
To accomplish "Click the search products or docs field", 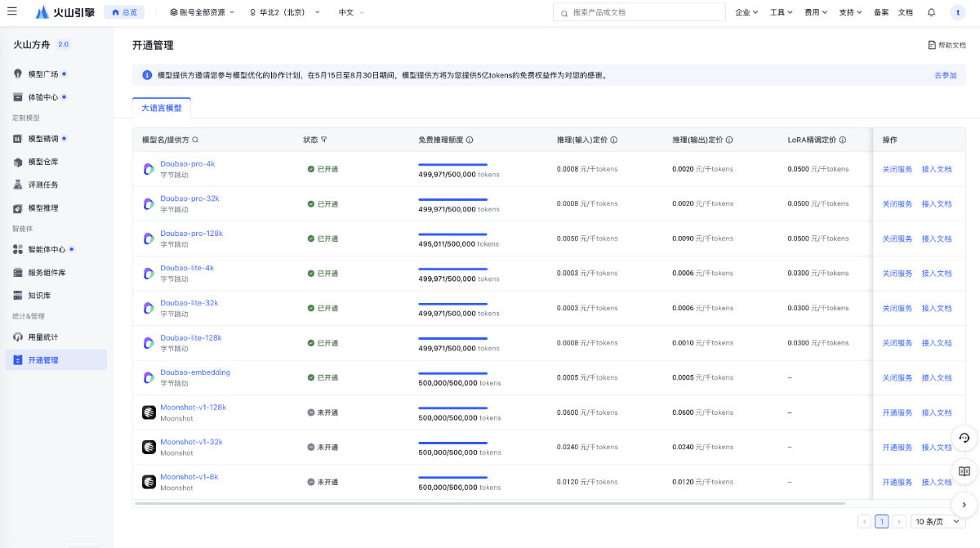I will (x=639, y=12).
